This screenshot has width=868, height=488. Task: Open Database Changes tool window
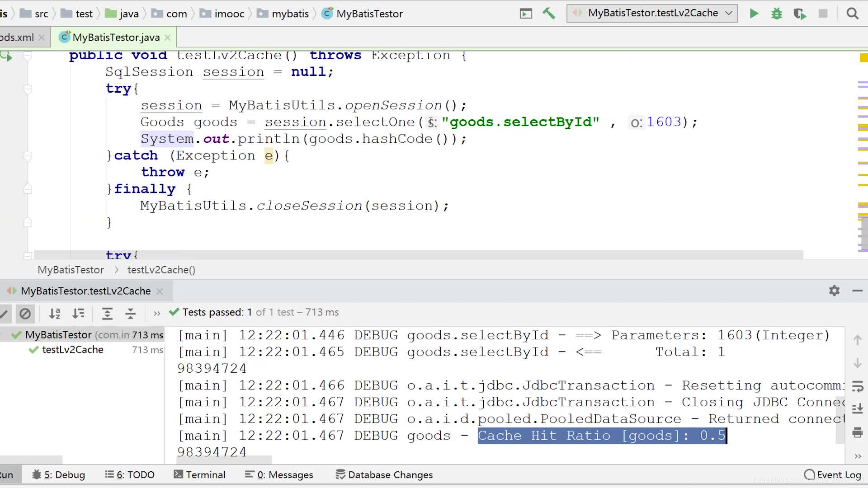tap(384, 474)
